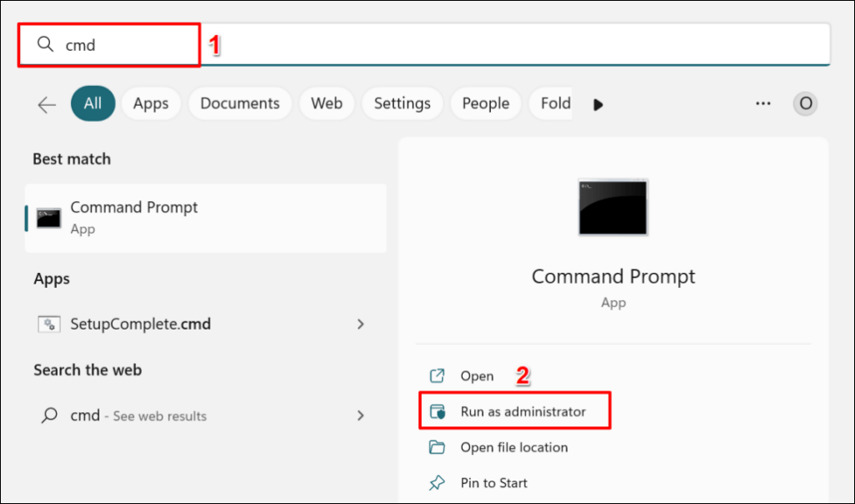
Task: Click the large Command Prompt preview icon
Action: (x=613, y=207)
